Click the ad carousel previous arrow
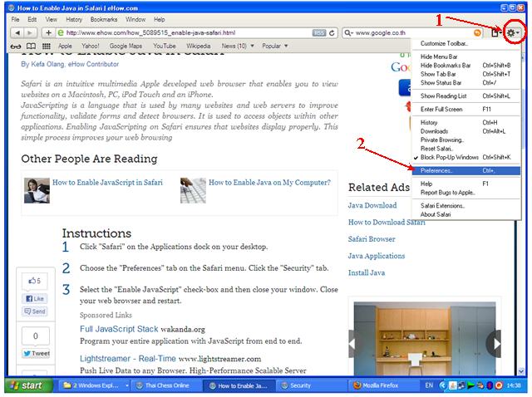Image resolution: width=532 pixels, height=397 pixels. (x=352, y=344)
